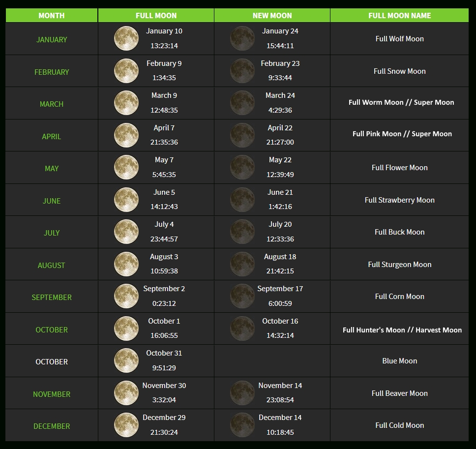
Task: Click the Blue Moon name
Action: pos(399,361)
